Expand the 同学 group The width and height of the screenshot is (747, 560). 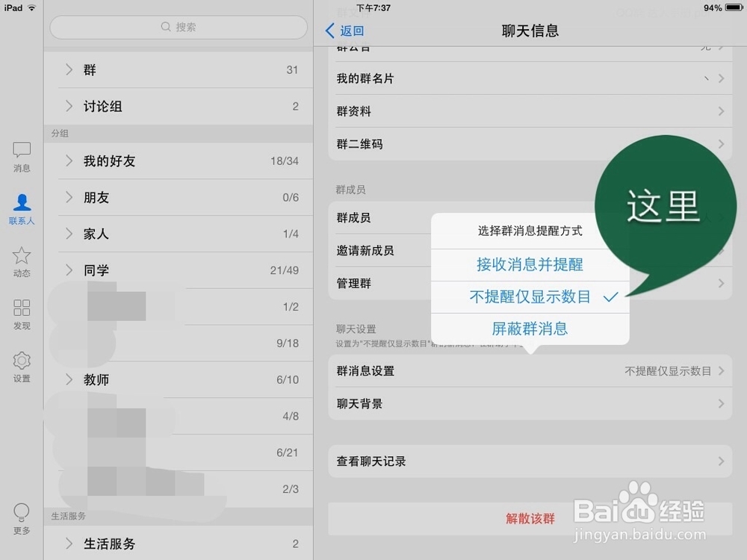click(179, 270)
